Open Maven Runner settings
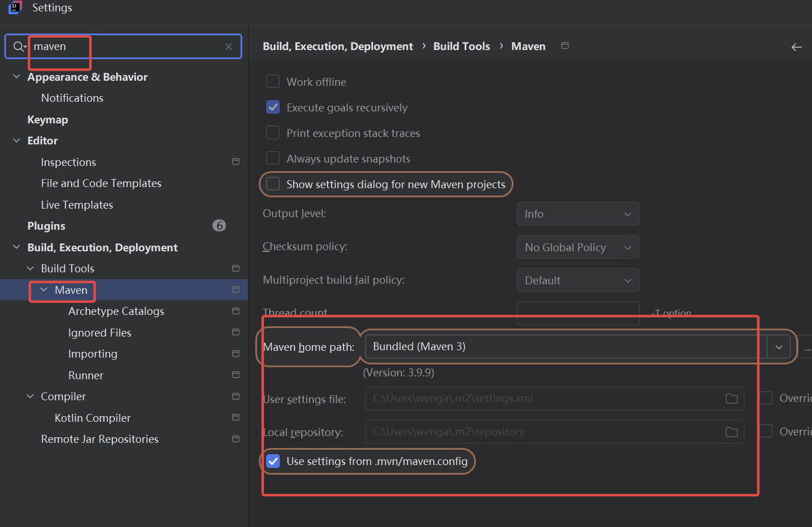The width and height of the screenshot is (812, 527). [x=86, y=375]
